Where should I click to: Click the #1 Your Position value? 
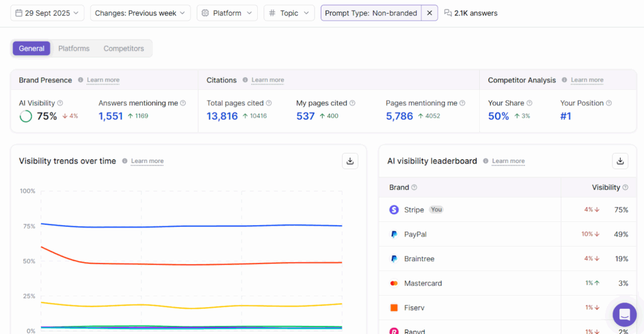tap(565, 116)
